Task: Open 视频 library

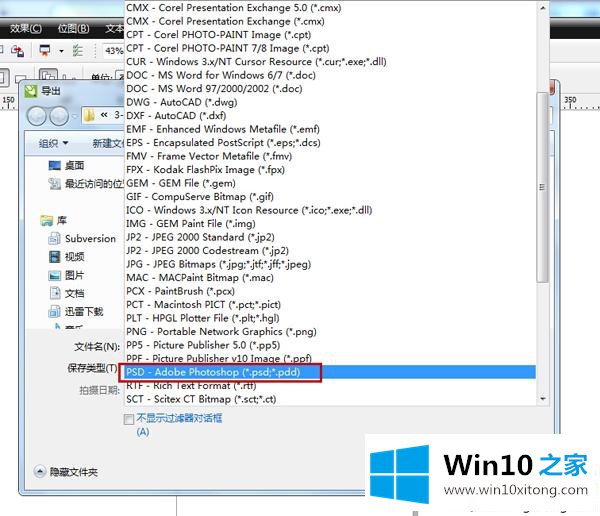Action: 66,257
